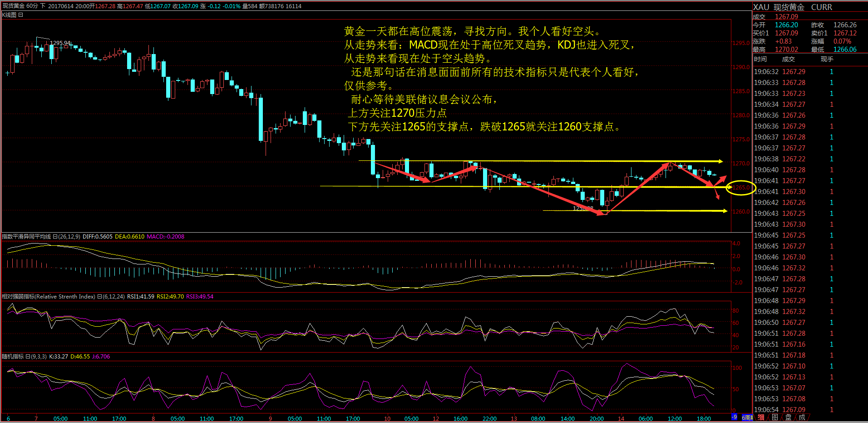Switch to the 图 tab
Screen dimensions: 868x423
pos(774,417)
